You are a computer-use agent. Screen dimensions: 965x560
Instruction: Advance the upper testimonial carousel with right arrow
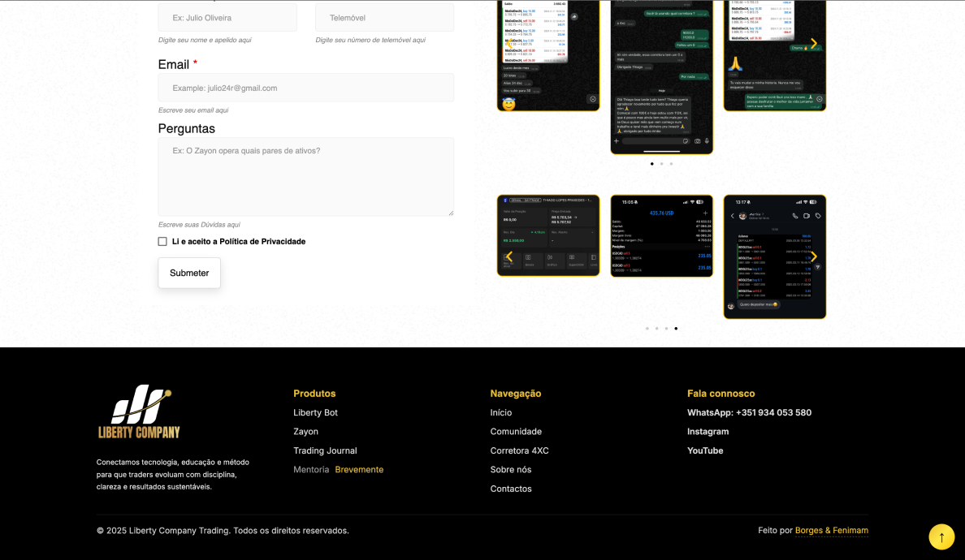(x=813, y=44)
